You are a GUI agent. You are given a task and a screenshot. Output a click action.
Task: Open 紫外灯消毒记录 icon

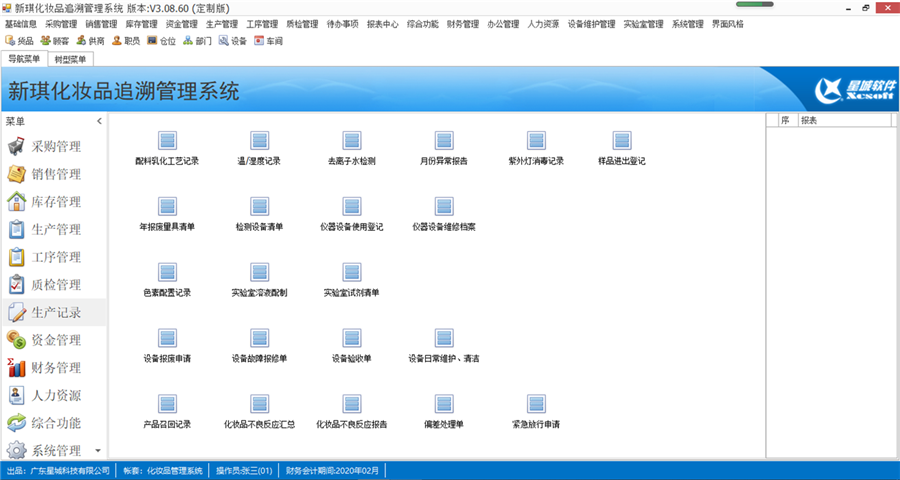(536, 141)
